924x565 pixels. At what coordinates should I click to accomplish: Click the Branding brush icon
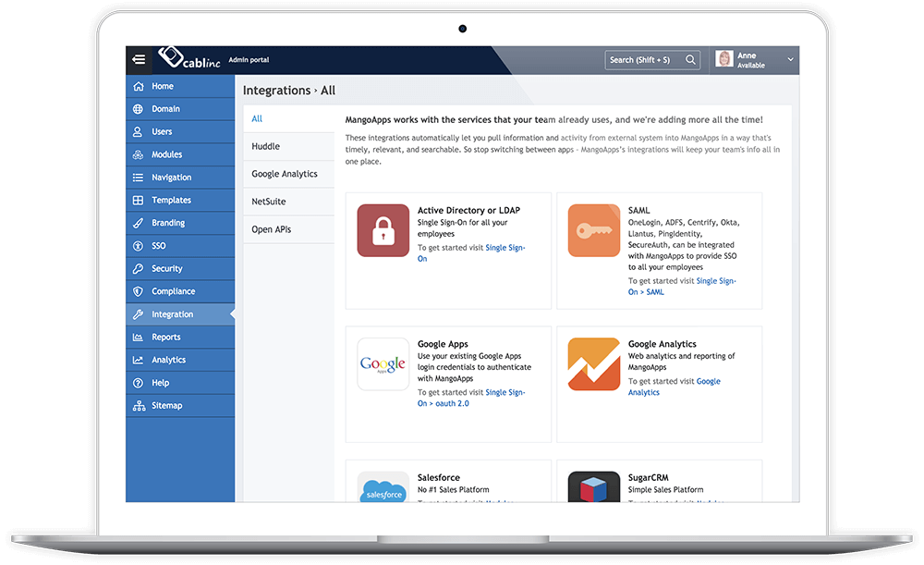click(138, 223)
